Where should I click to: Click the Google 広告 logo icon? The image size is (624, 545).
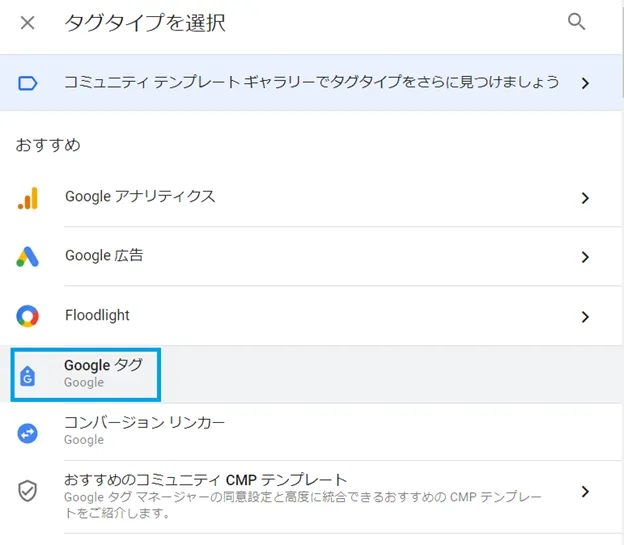tap(27, 257)
